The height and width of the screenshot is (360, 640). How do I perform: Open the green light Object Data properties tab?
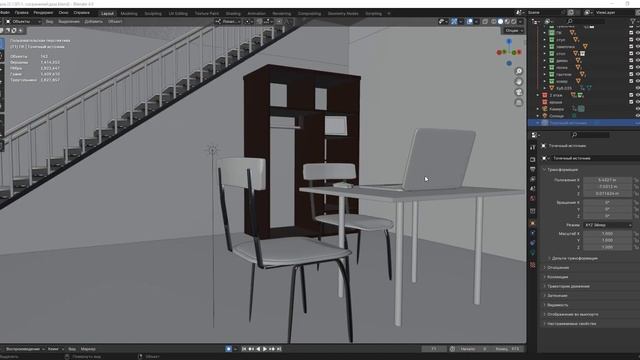click(x=533, y=253)
